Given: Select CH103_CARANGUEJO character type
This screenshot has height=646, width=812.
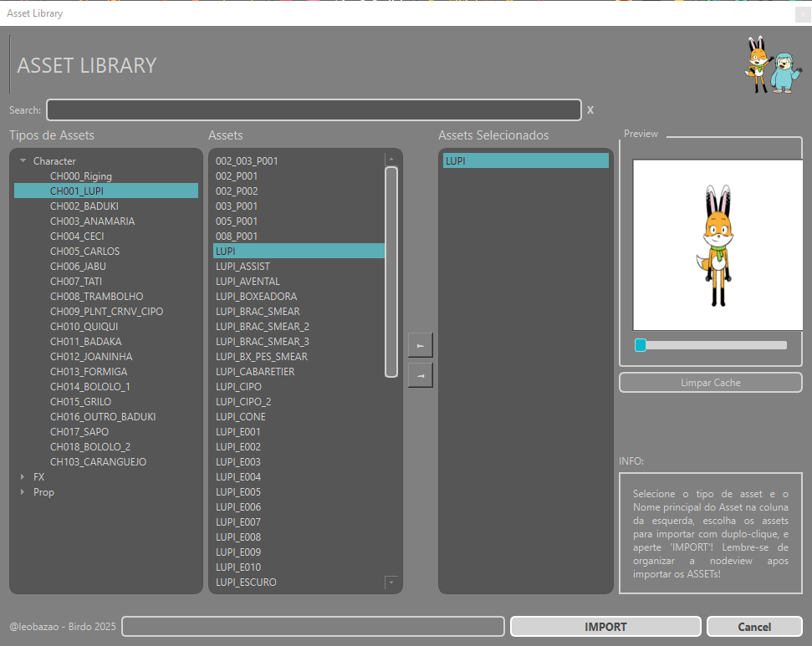Looking at the screenshot, I should tap(98, 462).
